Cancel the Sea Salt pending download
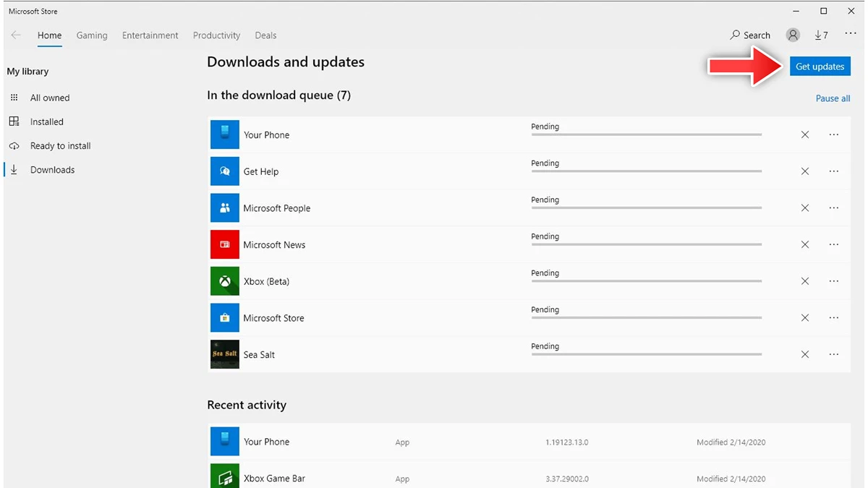The height and width of the screenshot is (488, 868). (x=805, y=354)
